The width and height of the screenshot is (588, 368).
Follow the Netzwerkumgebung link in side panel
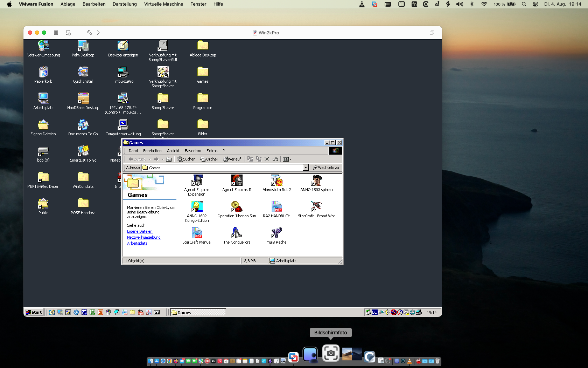pyautogui.click(x=144, y=237)
